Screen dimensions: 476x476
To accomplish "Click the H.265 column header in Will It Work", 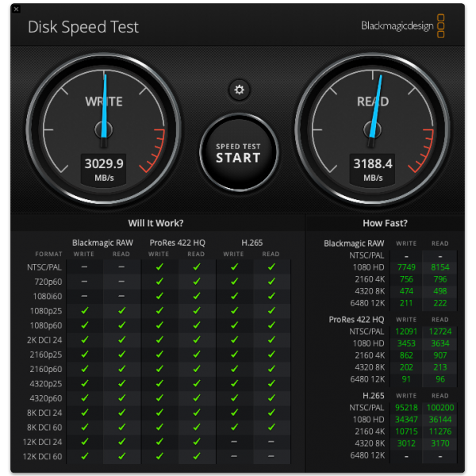I will pos(252,243).
